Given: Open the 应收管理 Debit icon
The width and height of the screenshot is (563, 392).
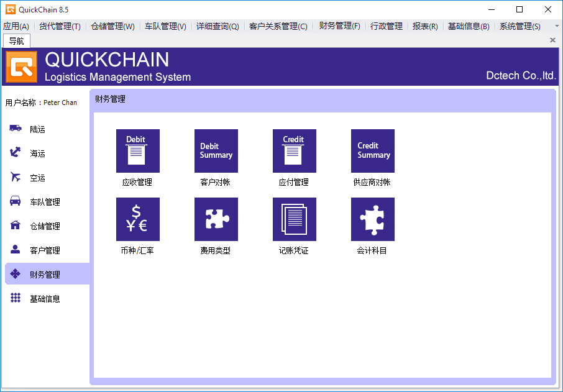Looking at the screenshot, I should pyautogui.click(x=137, y=151).
